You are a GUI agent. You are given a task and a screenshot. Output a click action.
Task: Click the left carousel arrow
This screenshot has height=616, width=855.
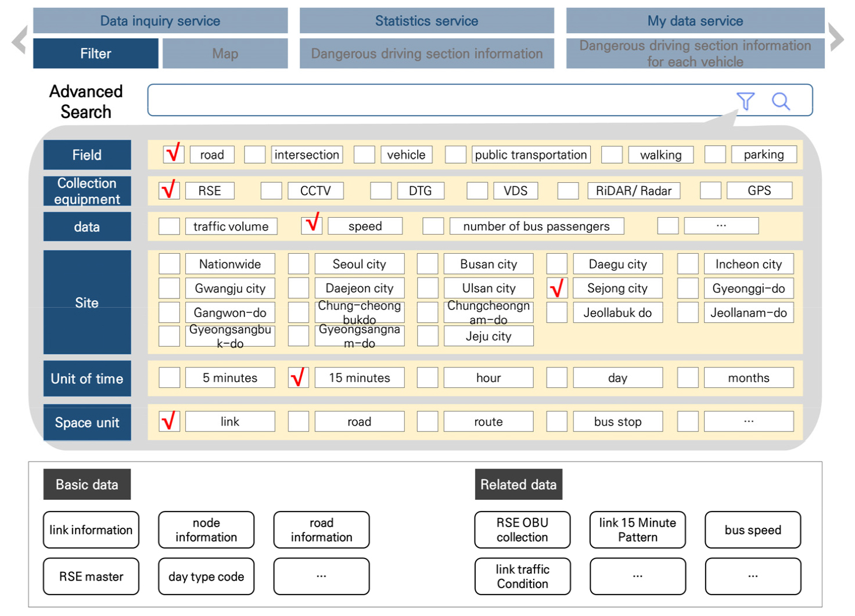pyautogui.click(x=20, y=39)
